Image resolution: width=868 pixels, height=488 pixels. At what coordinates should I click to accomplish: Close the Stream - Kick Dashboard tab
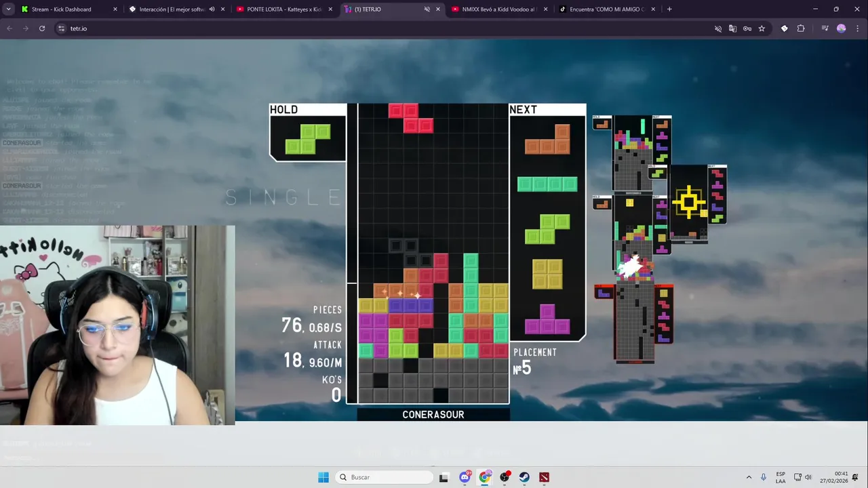tap(115, 9)
